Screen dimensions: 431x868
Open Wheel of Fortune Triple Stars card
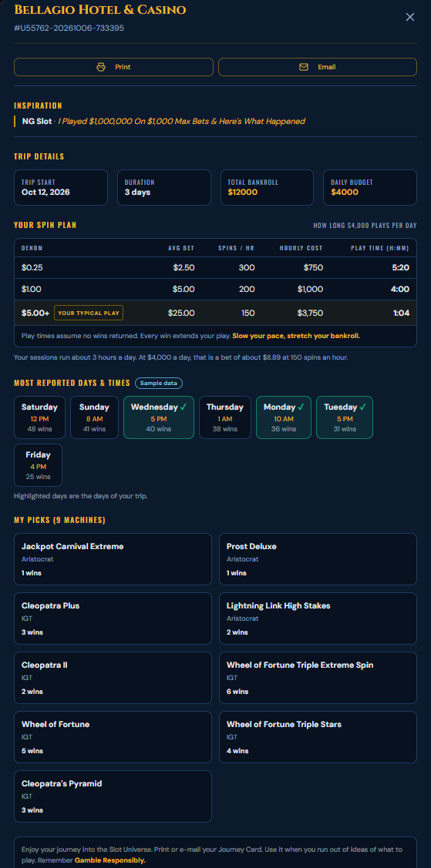point(318,737)
